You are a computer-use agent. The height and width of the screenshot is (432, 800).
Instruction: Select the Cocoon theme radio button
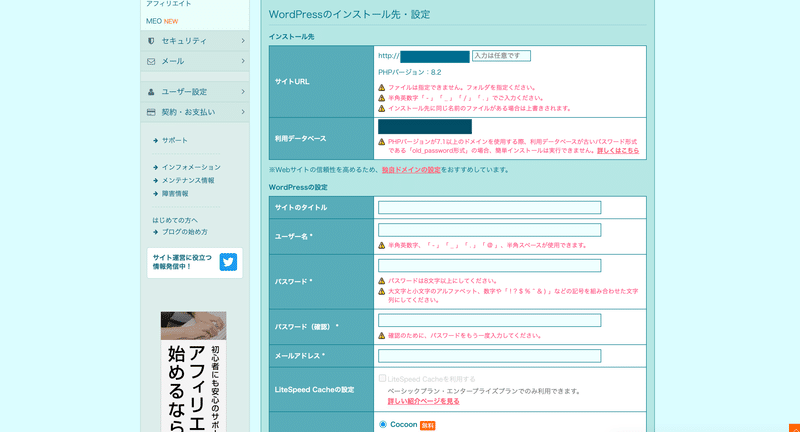pos(383,424)
